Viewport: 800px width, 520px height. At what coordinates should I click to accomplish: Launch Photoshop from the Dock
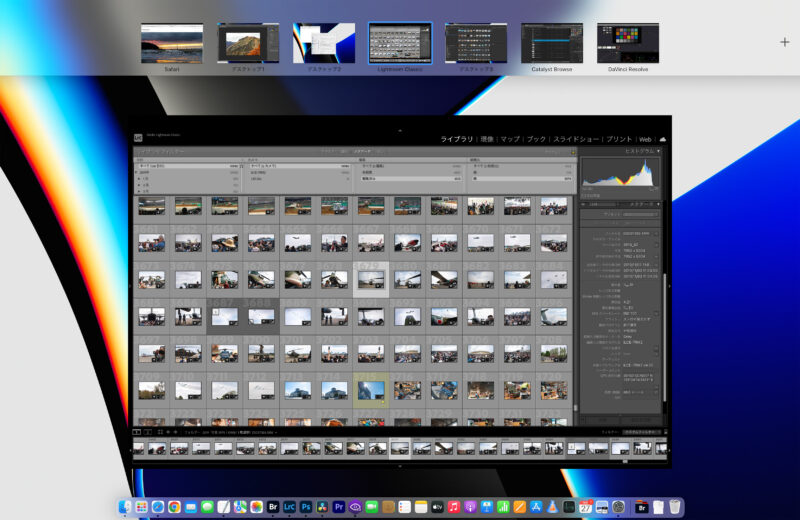click(305, 507)
